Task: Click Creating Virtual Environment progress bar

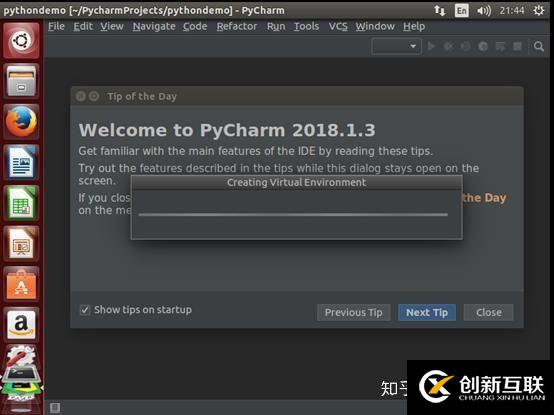Action: [x=293, y=214]
